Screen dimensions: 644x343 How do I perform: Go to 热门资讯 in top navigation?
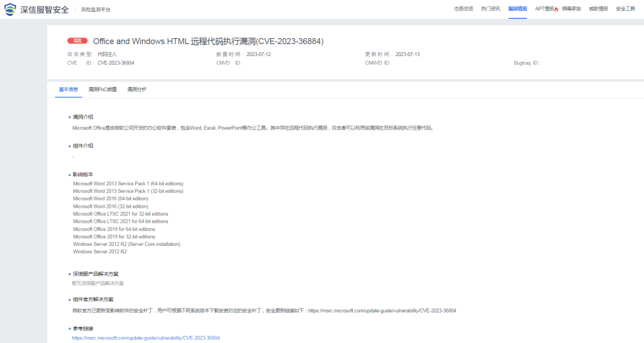click(x=490, y=8)
